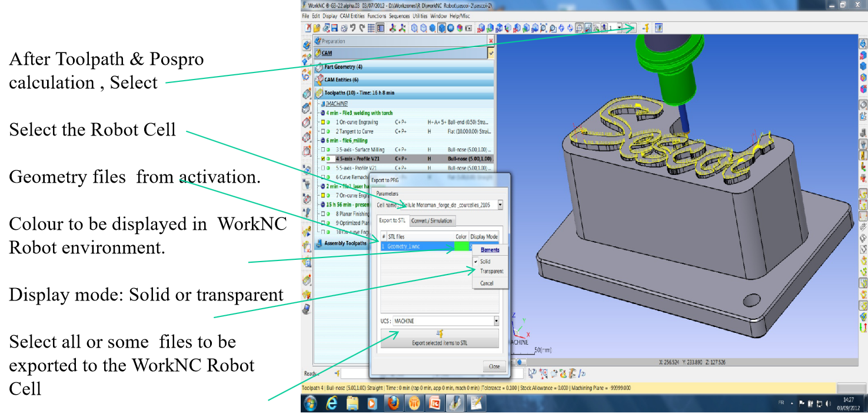The width and height of the screenshot is (868, 413).
Task: Click the zoom magnifier view icon
Action: [543, 28]
